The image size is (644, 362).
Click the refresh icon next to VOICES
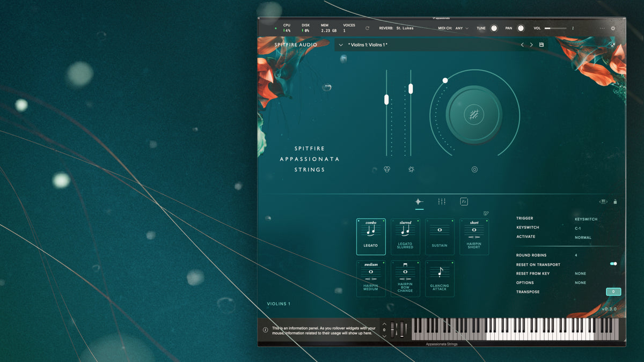tap(367, 28)
